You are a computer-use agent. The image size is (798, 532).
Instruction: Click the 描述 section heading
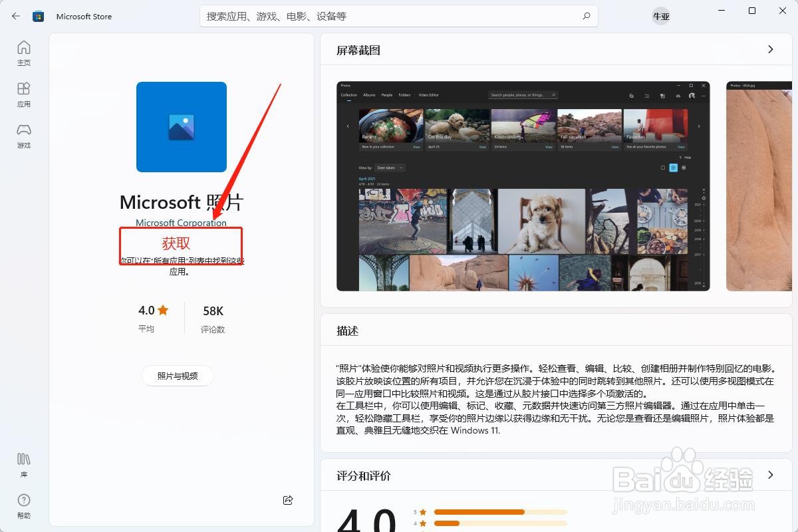[x=348, y=331]
